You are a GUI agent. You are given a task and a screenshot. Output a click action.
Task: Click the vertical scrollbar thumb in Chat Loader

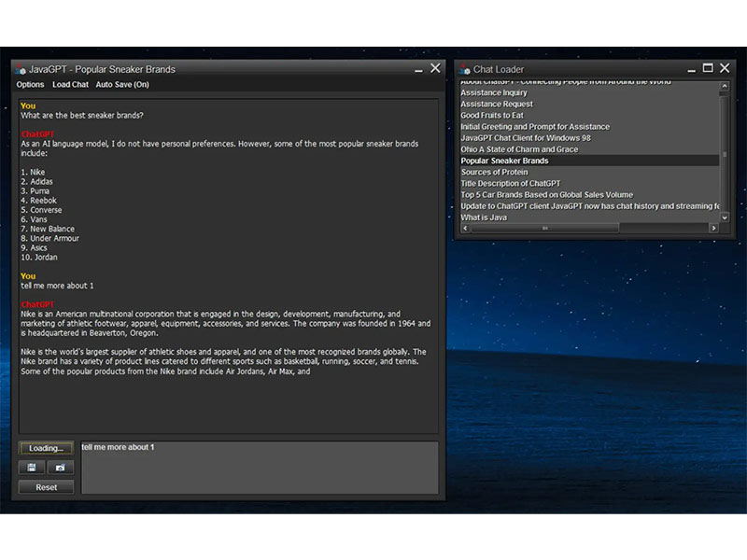[x=725, y=154]
